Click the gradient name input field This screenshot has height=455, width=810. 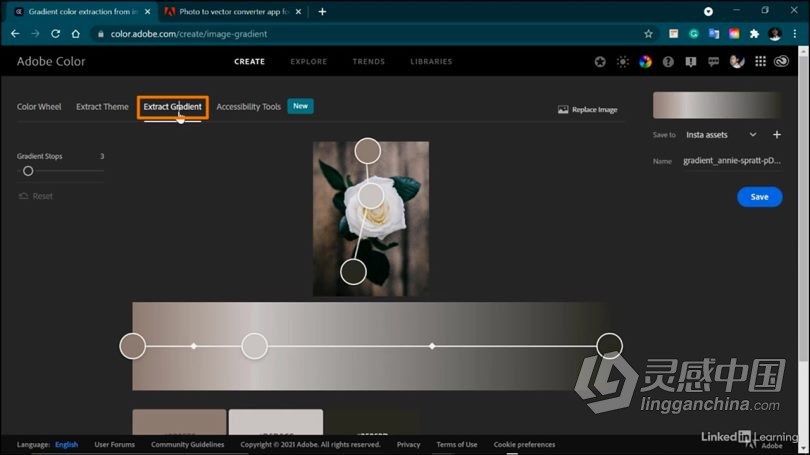click(731, 161)
